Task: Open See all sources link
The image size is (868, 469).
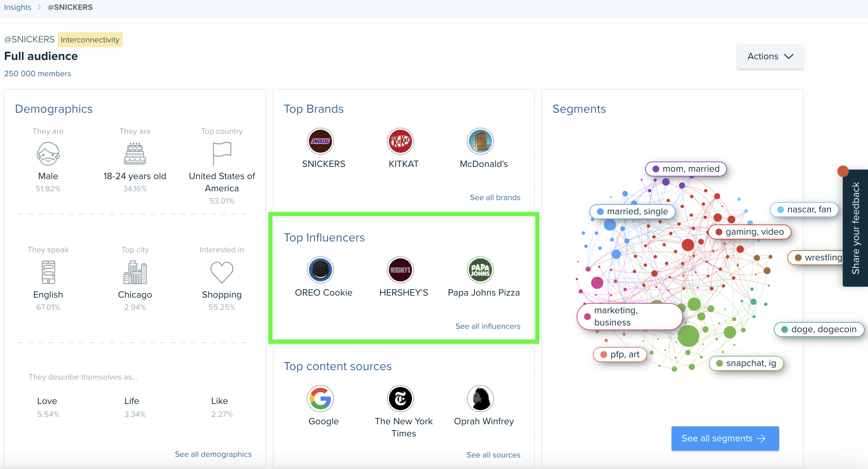Action: click(x=493, y=455)
